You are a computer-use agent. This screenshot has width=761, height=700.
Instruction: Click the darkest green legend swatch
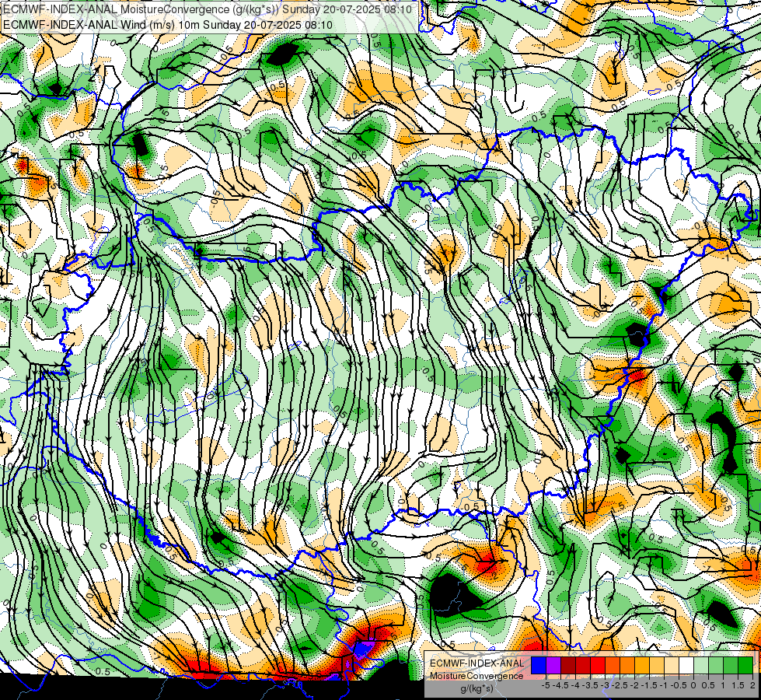(x=746, y=666)
